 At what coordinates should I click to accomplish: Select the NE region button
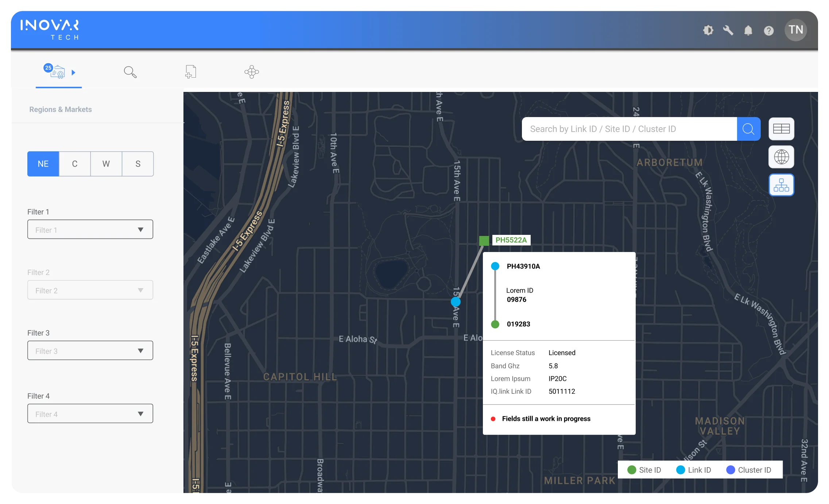[43, 164]
